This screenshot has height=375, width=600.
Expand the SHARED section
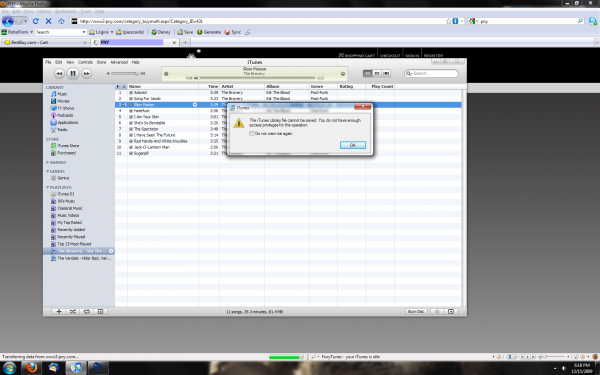click(x=47, y=163)
